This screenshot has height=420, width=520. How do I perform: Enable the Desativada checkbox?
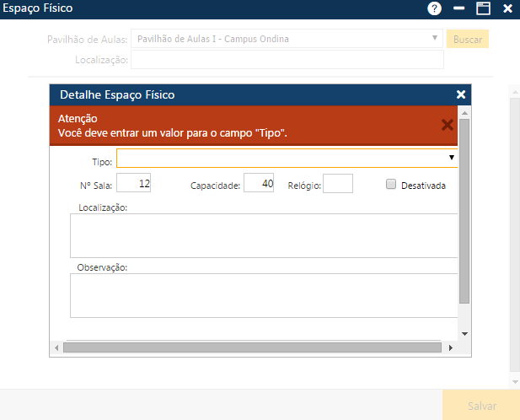coord(391,185)
